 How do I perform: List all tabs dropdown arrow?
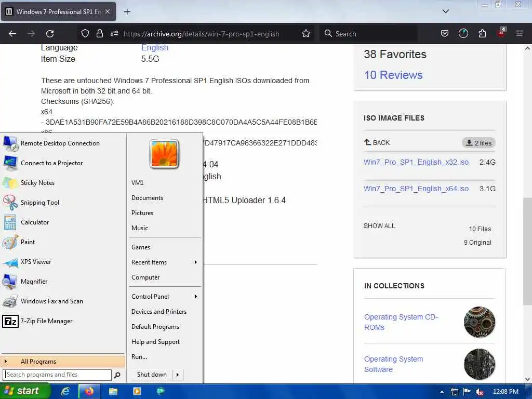click(x=445, y=11)
